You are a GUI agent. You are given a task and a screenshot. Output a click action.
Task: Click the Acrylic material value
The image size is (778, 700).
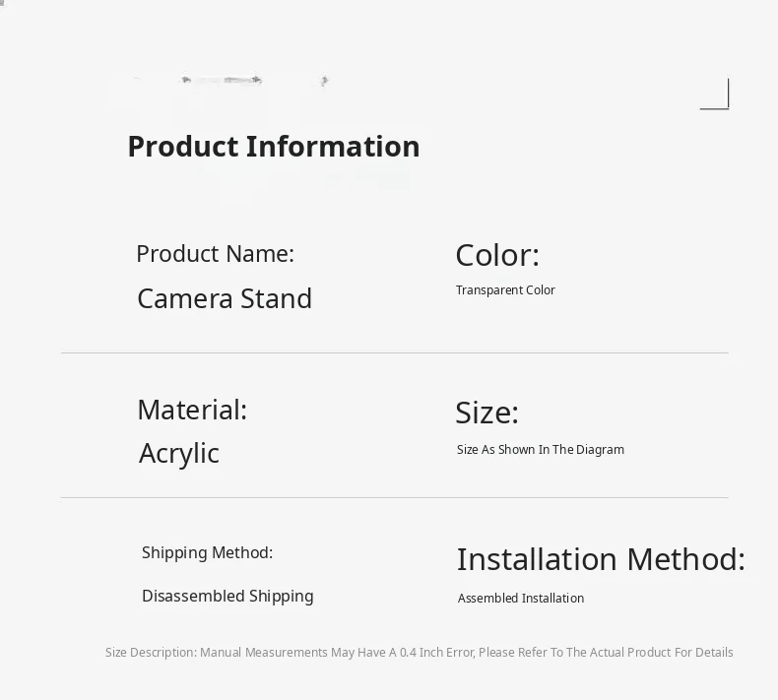pyautogui.click(x=179, y=453)
